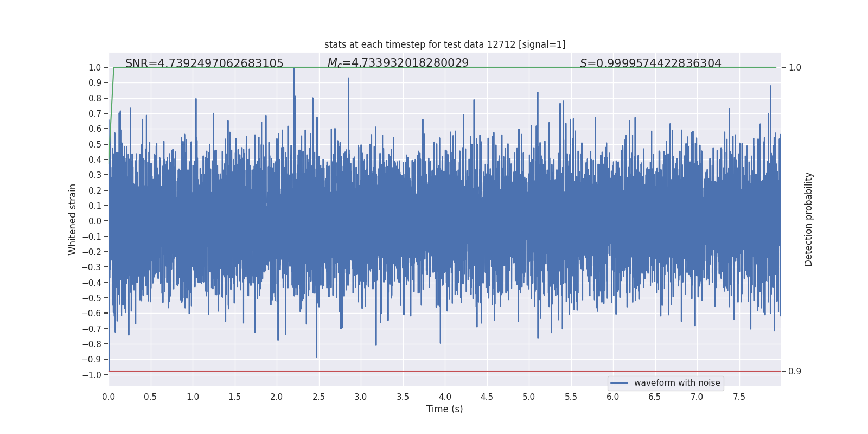Click the 'Whitened strain' axis label
Image resolution: width=868 pixels, height=434 pixels.
(73, 219)
